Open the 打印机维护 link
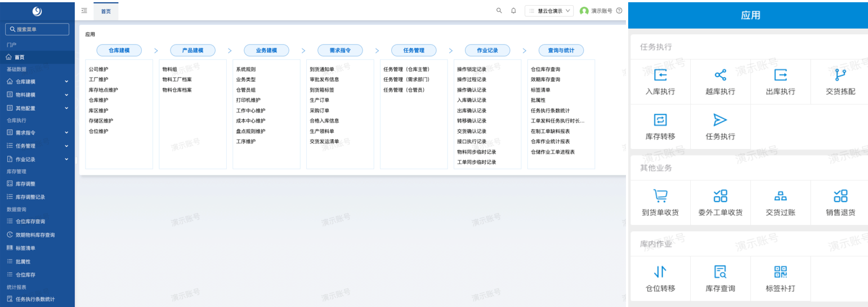Screen dimensions: 868x307 [248, 100]
